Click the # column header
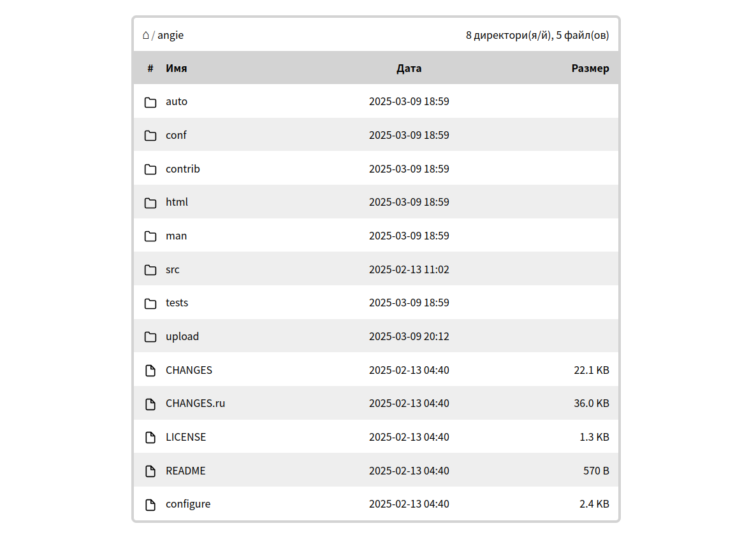The image size is (756, 556). point(150,68)
